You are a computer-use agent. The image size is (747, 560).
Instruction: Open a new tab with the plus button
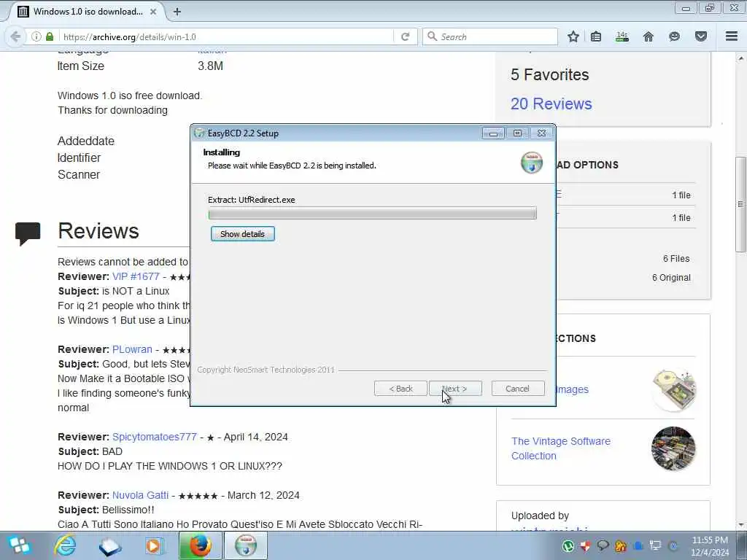tap(177, 12)
